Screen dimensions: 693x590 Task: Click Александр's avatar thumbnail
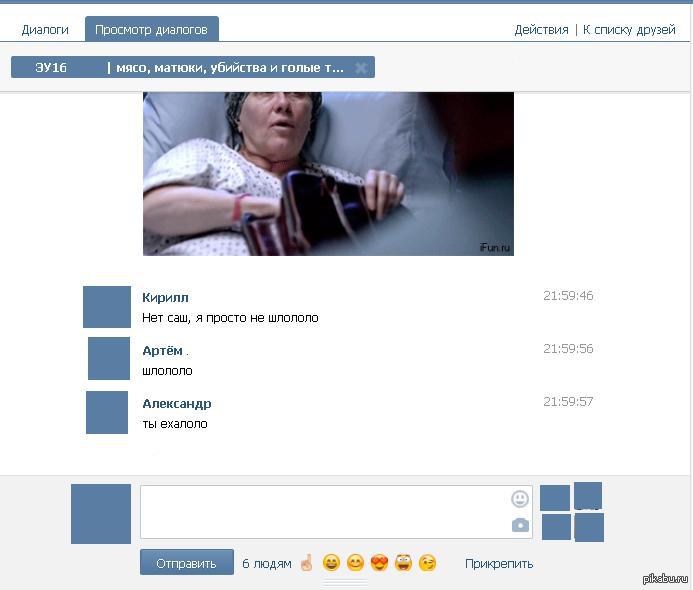tap(107, 412)
